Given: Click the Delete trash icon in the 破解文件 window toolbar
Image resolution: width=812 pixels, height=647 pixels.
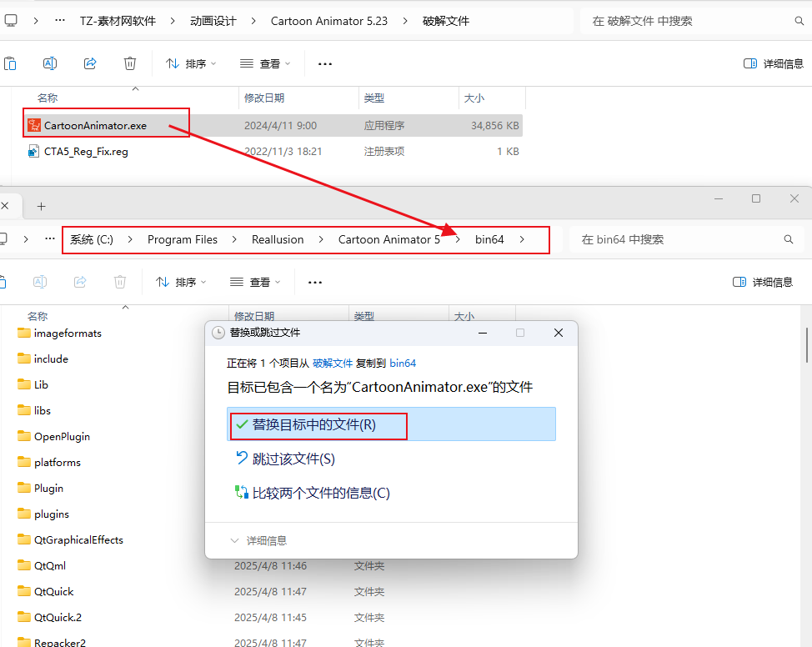Looking at the screenshot, I should click(130, 63).
